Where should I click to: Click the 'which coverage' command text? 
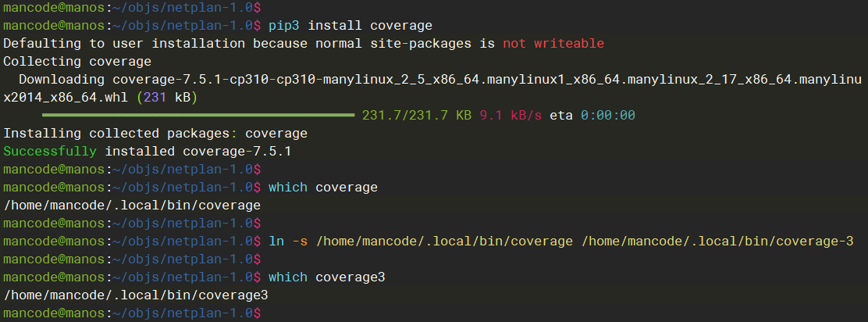(322, 188)
